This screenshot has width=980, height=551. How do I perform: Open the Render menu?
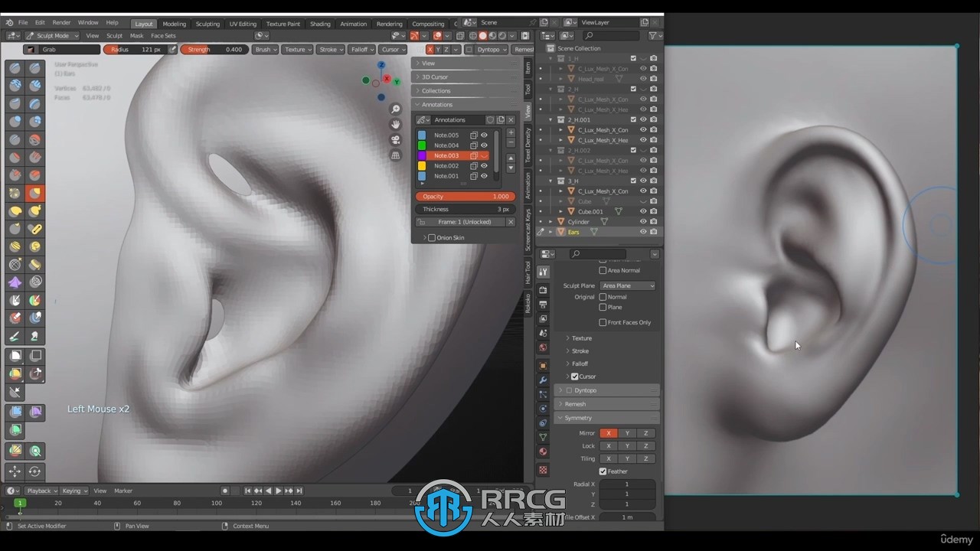pos(61,23)
